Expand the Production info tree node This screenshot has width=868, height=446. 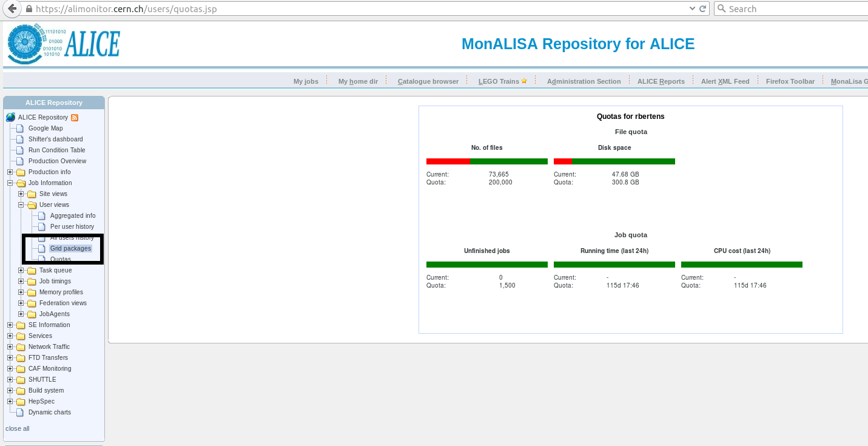(10, 172)
